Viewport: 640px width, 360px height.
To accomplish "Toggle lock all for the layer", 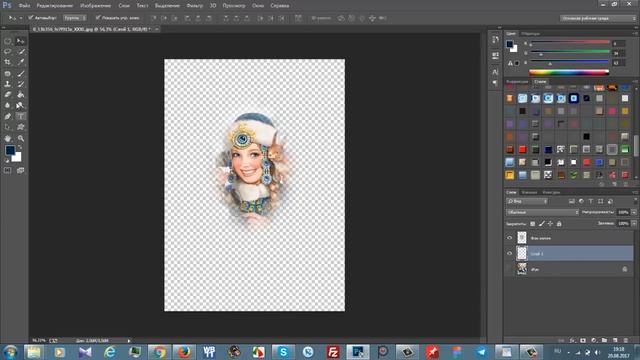I will click(x=559, y=224).
